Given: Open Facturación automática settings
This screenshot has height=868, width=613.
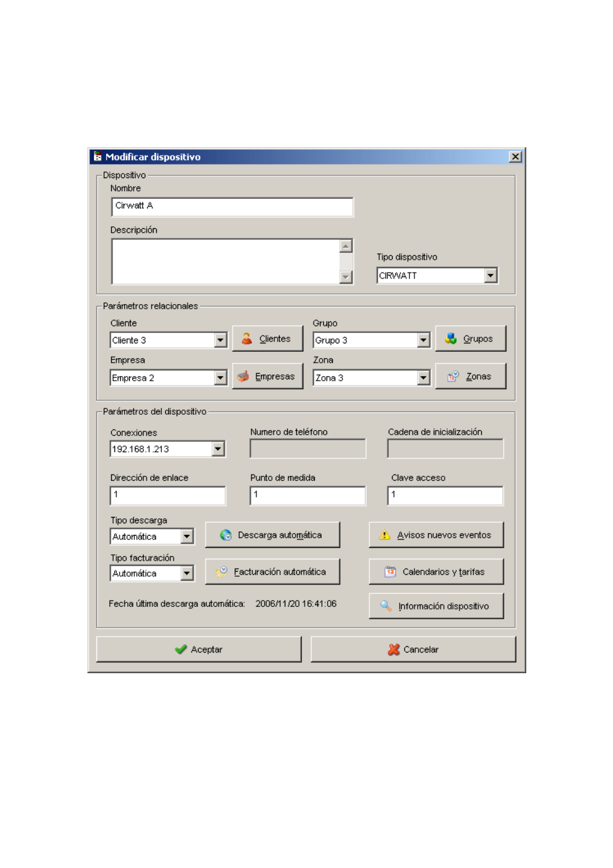Looking at the screenshot, I should (272, 572).
